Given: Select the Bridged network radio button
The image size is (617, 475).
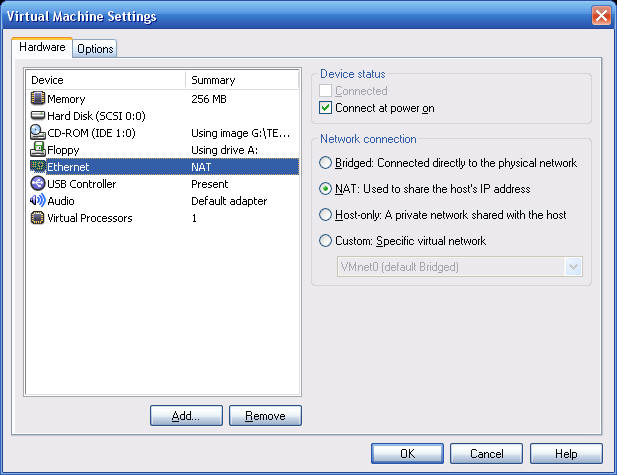Looking at the screenshot, I should point(325,163).
